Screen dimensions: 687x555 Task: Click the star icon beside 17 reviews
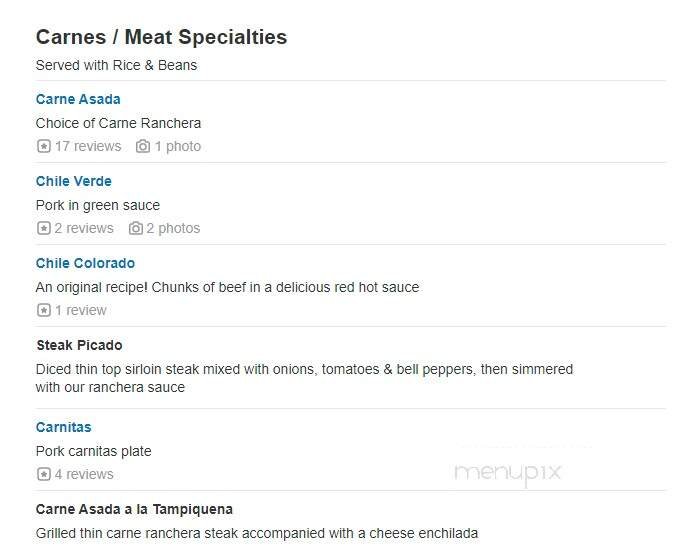pyautogui.click(x=43, y=146)
